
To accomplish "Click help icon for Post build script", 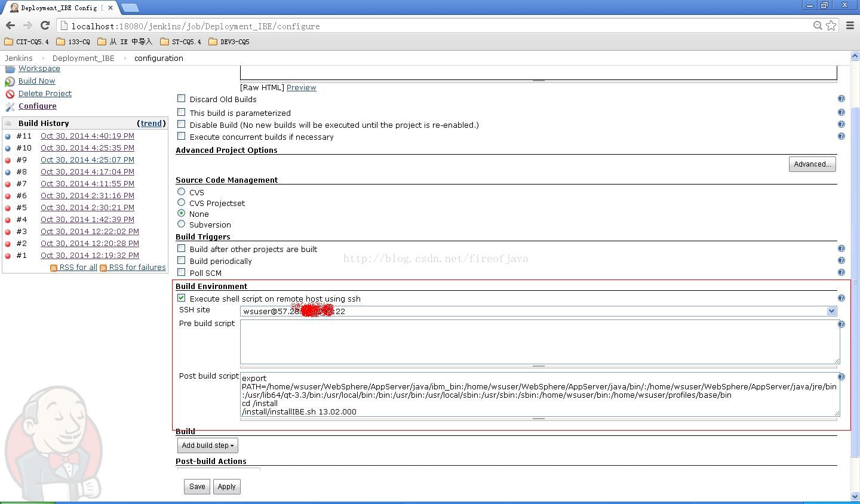I will coord(841,377).
